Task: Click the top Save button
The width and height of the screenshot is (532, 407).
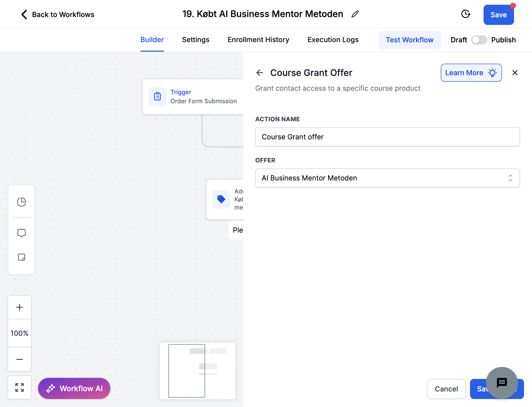Action: [499, 15]
